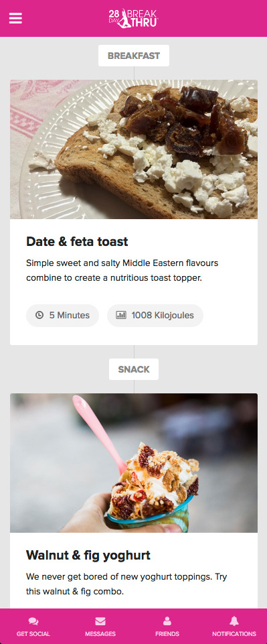
Task: Click the 1008 Kilojoules badge
Action: pos(155,316)
